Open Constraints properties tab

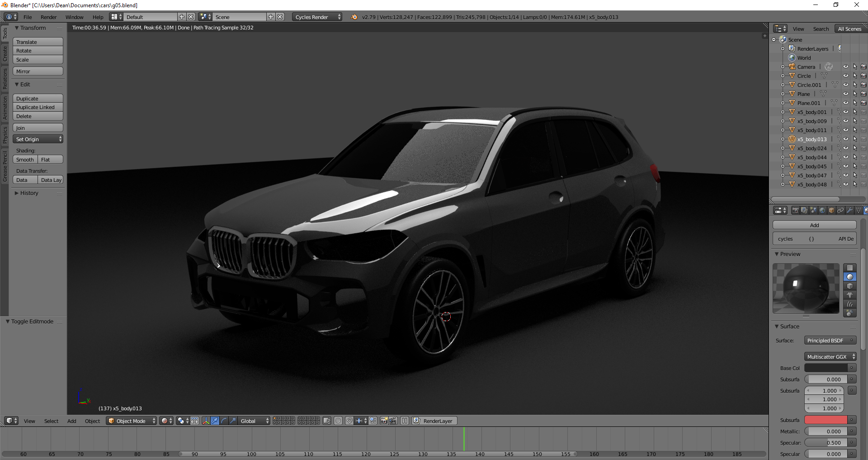(841, 210)
